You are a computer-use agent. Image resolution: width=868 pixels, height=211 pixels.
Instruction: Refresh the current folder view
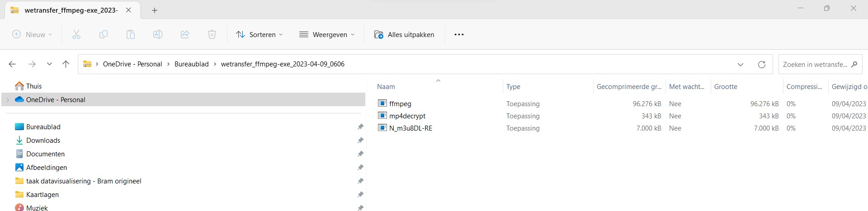[762, 64]
